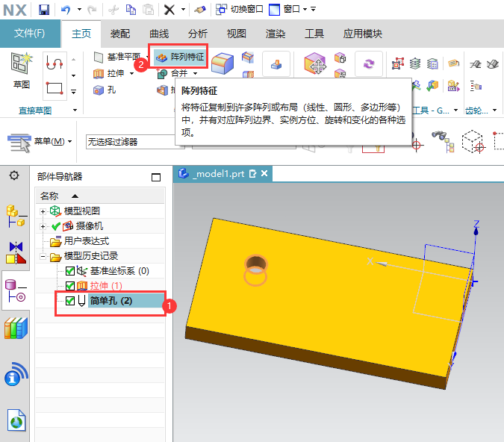Image resolution: width=504 pixels, height=442 pixels.
Task: Click the 孔 hole feature button
Action: 104,90
